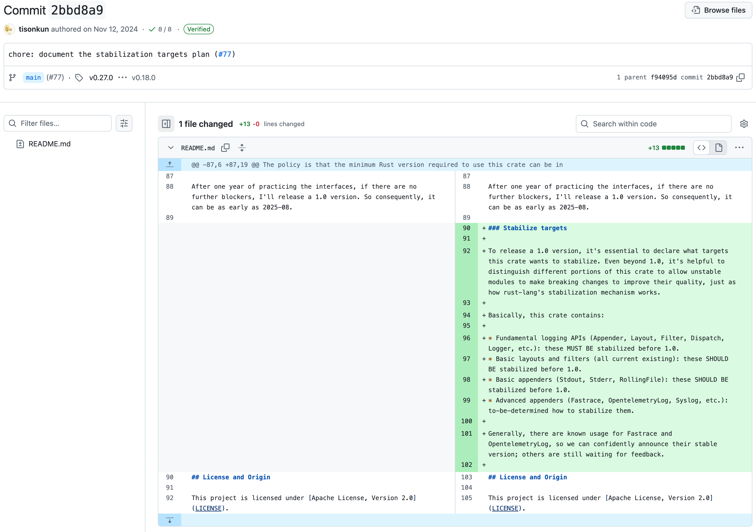
Task: Expand hidden lines at the bottom of the diff
Action: click(170, 520)
